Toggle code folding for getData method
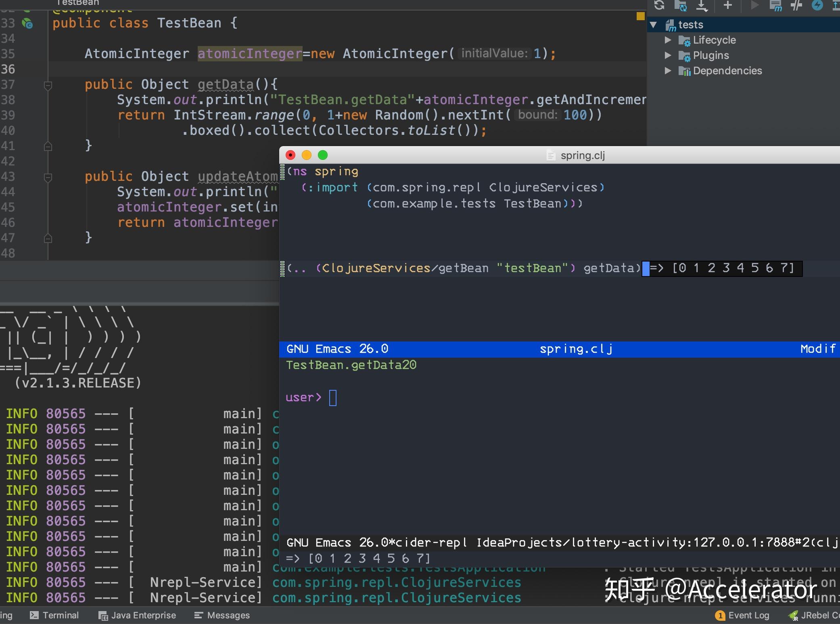This screenshot has height=624, width=840. coord(48,85)
